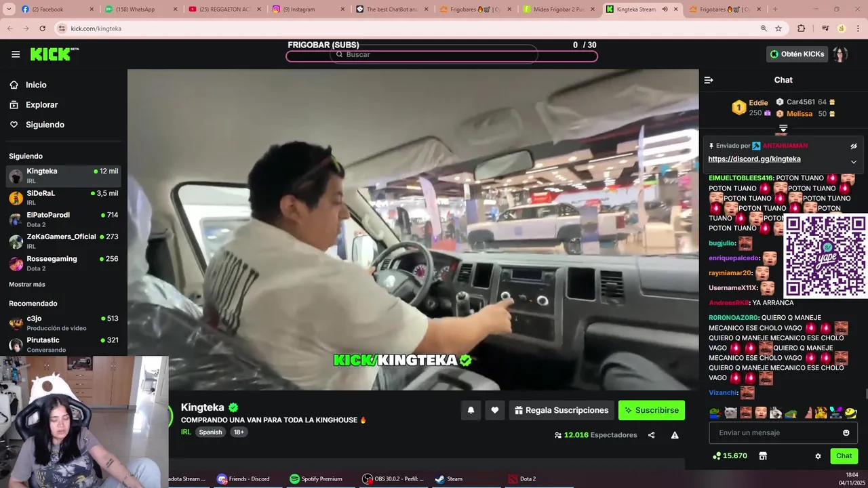
Task: Click chat username EIMUELTOBLEES416
Action: click(x=741, y=178)
